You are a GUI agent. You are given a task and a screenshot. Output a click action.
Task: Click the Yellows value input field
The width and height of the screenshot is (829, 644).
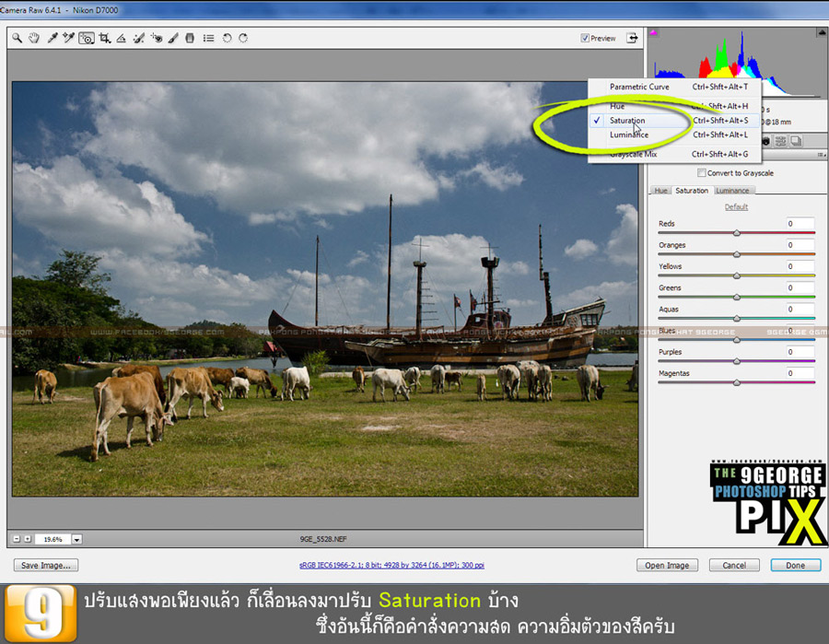(x=800, y=266)
